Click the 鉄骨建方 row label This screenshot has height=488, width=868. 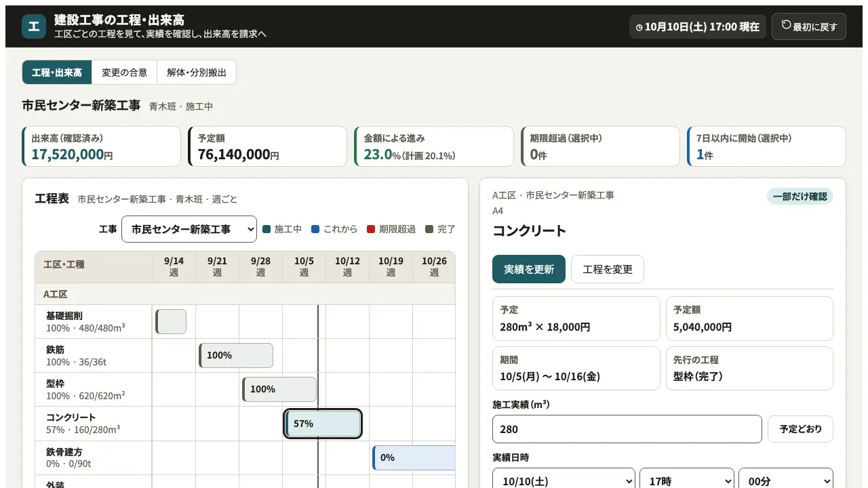tap(94, 457)
